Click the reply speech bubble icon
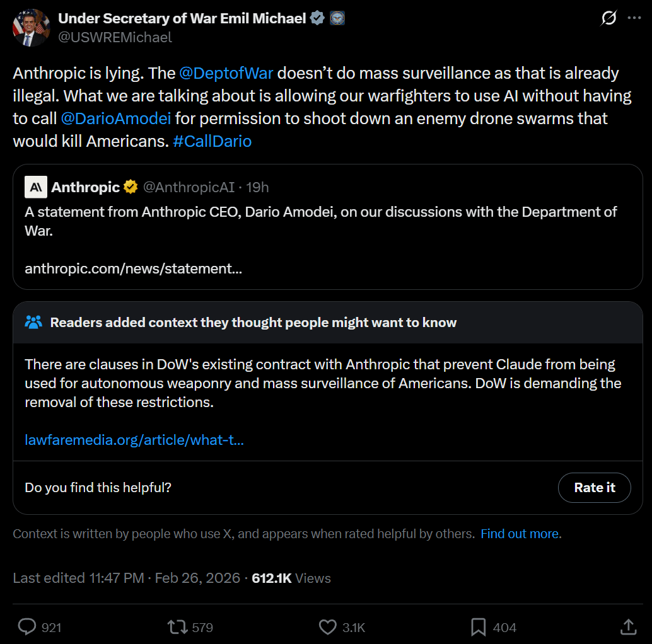 point(27,626)
